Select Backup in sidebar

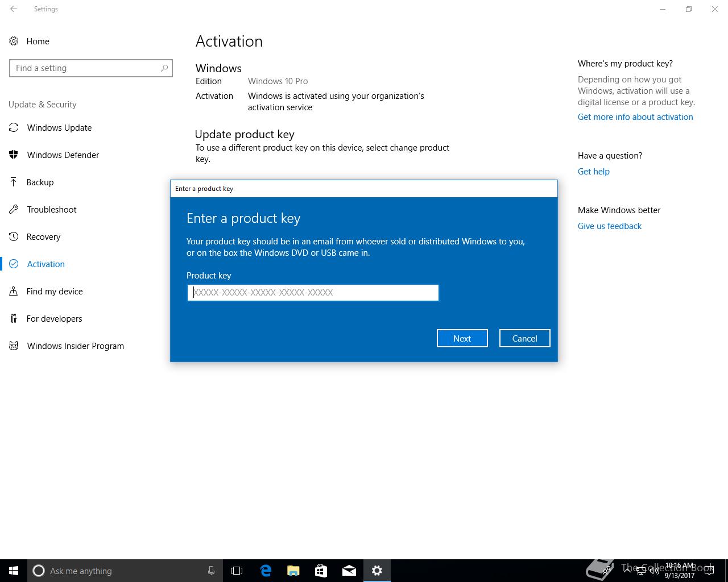click(x=40, y=182)
